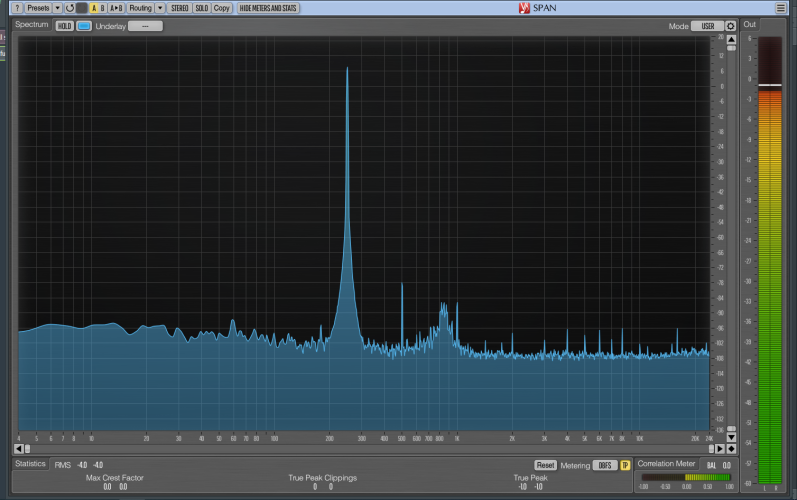The width and height of the screenshot is (797, 500).
Task: Toggle the TP true peak button
Action: pos(625,465)
